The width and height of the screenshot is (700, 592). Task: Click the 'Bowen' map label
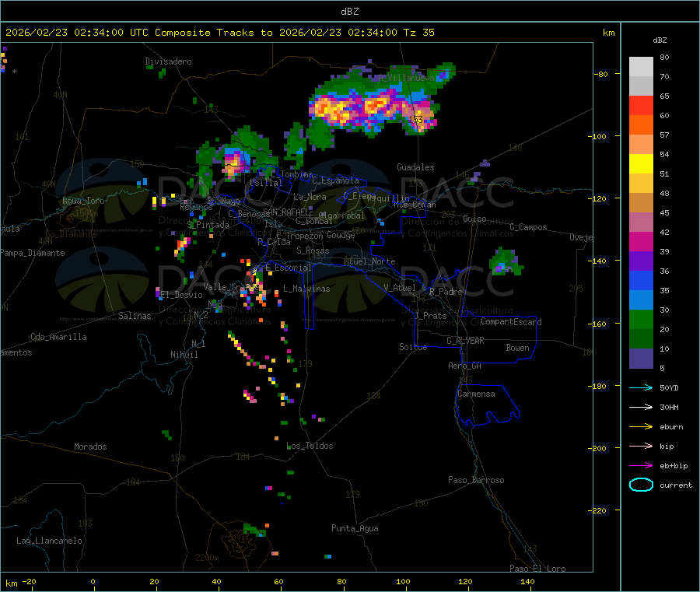tap(517, 348)
